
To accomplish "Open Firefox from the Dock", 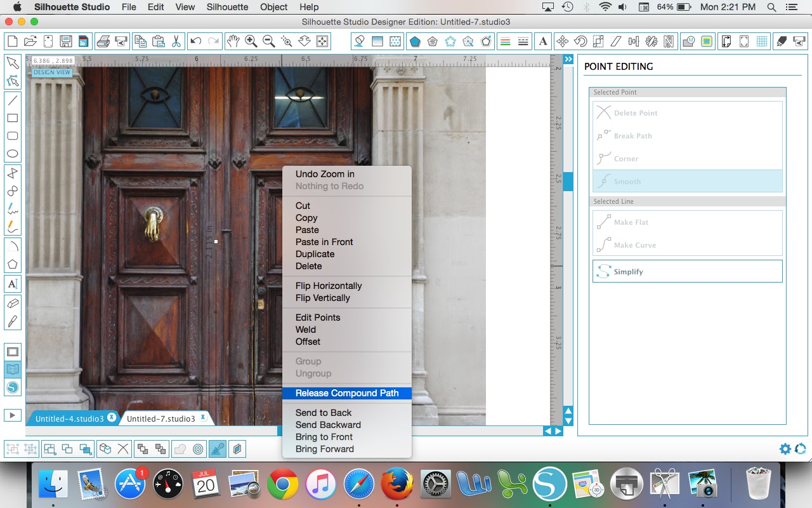I will pyautogui.click(x=397, y=485).
